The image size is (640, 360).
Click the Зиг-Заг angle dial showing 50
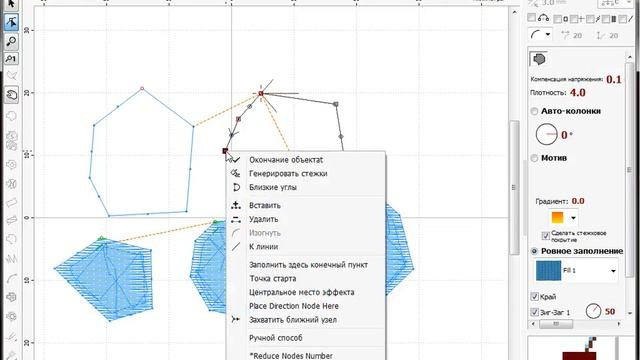click(593, 311)
